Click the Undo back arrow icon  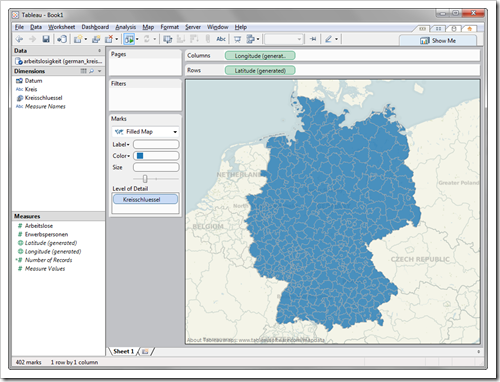19,39
